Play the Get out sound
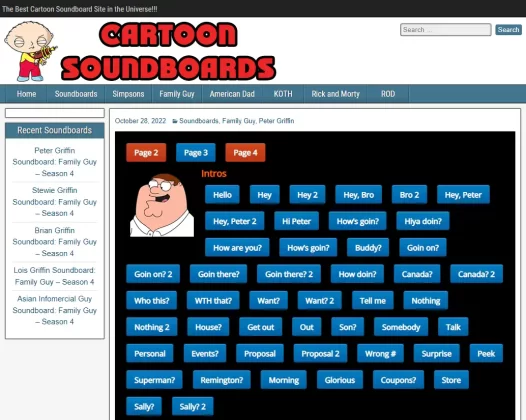 click(x=261, y=327)
